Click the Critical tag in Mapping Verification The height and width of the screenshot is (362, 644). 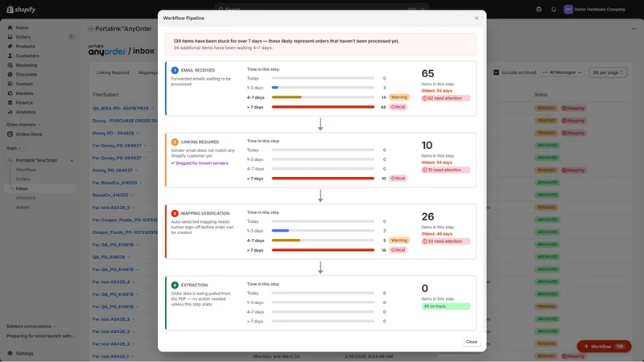click(x=398, y=250)
